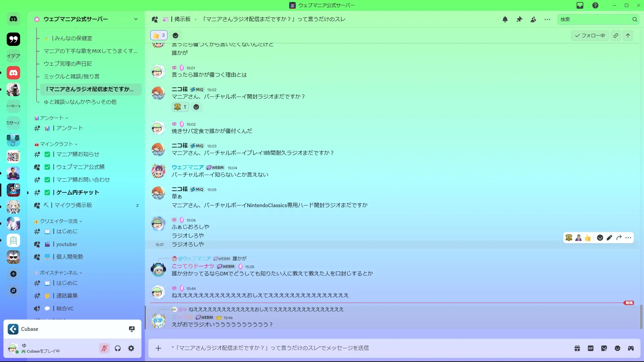
Task: Unfollow thread via フォロー中 button
Action: pos(590,36)
